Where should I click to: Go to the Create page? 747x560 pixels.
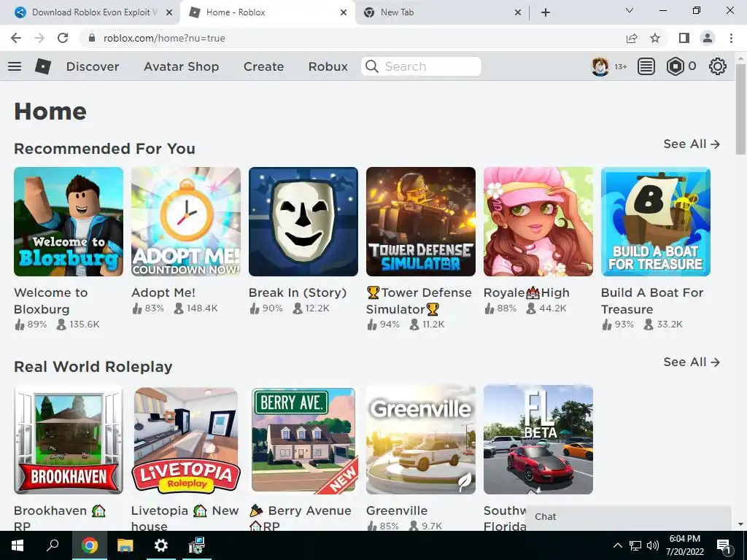coord(263,66)
